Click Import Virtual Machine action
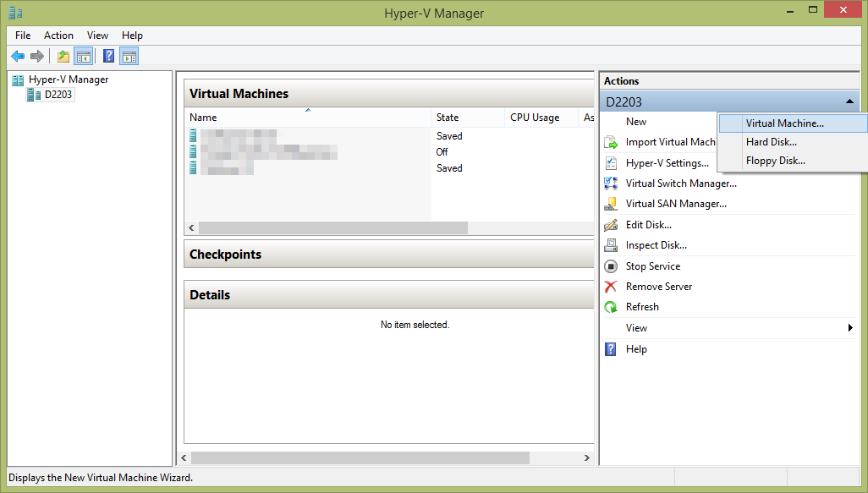This screenshot has width=868, height=493. click(x=670, y=142)
